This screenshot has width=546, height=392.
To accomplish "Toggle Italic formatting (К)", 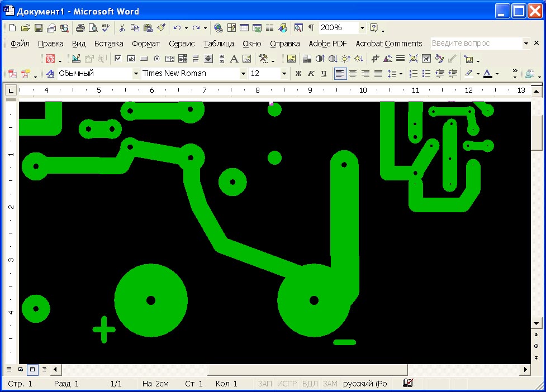I will [311, 73].
